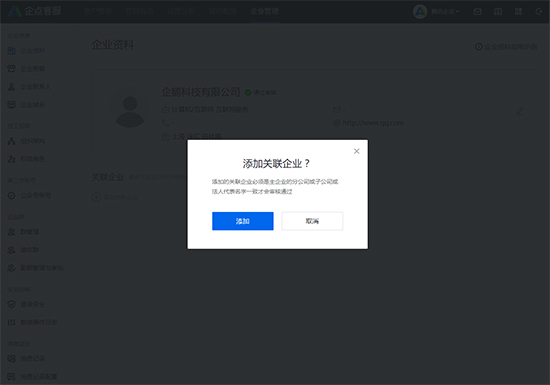Click the 企点客服 logo
This screenshot has width=550, height=385.
[34, 11]
